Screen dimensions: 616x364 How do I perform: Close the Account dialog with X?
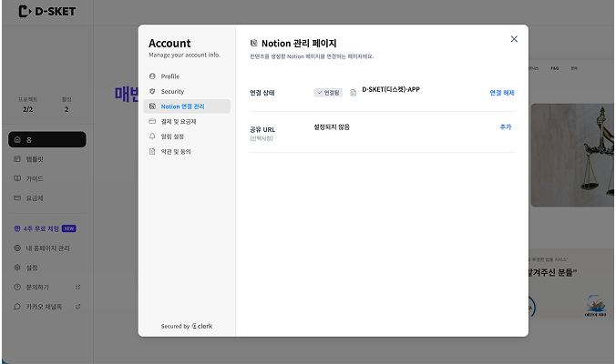click(514, 39)
